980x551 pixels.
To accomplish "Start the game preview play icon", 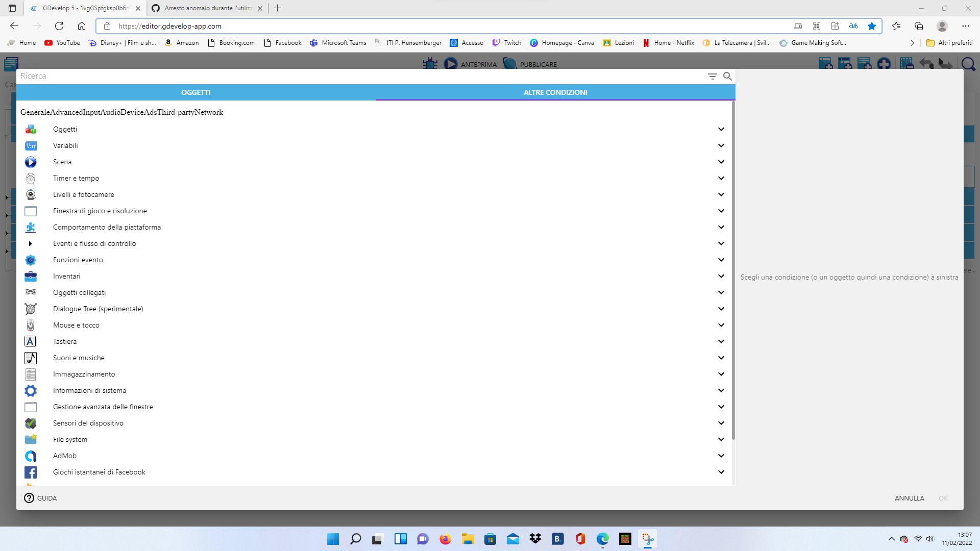I will point(451,63).
